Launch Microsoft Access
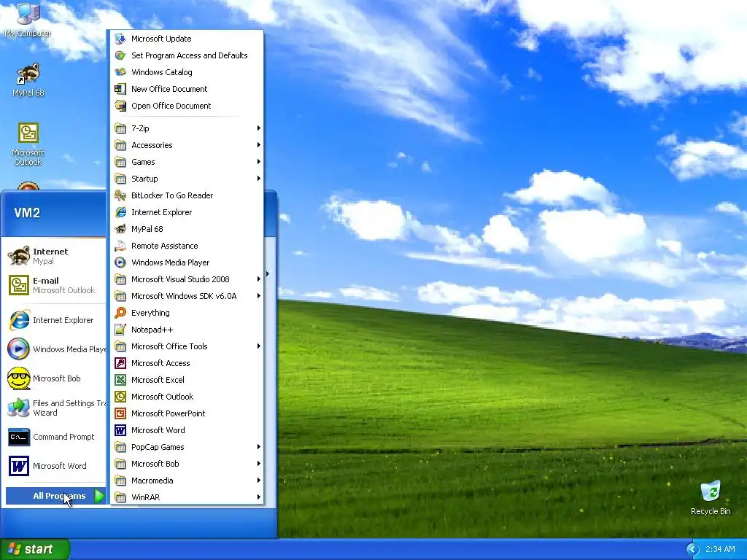The width and height of the screenshot is (747, 560). (x=187, y=363)
